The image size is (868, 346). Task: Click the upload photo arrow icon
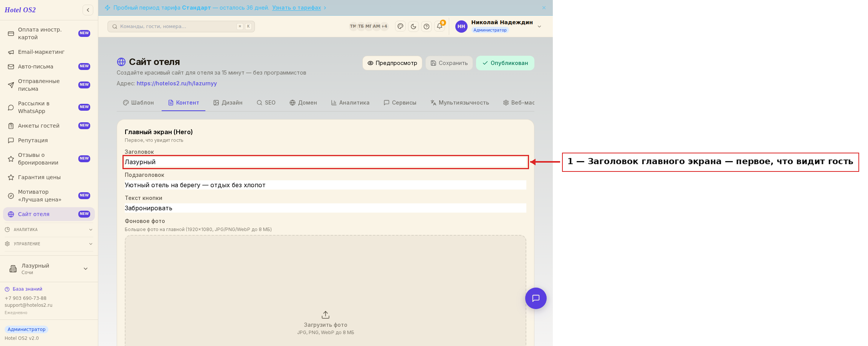[x=326, y=315]
